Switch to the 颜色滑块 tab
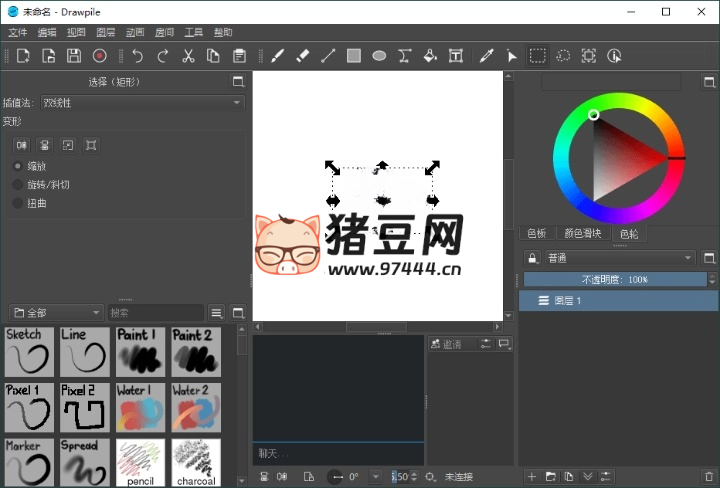Image resolution: width=720 pixels, height=488 pixels. (582, 233)
